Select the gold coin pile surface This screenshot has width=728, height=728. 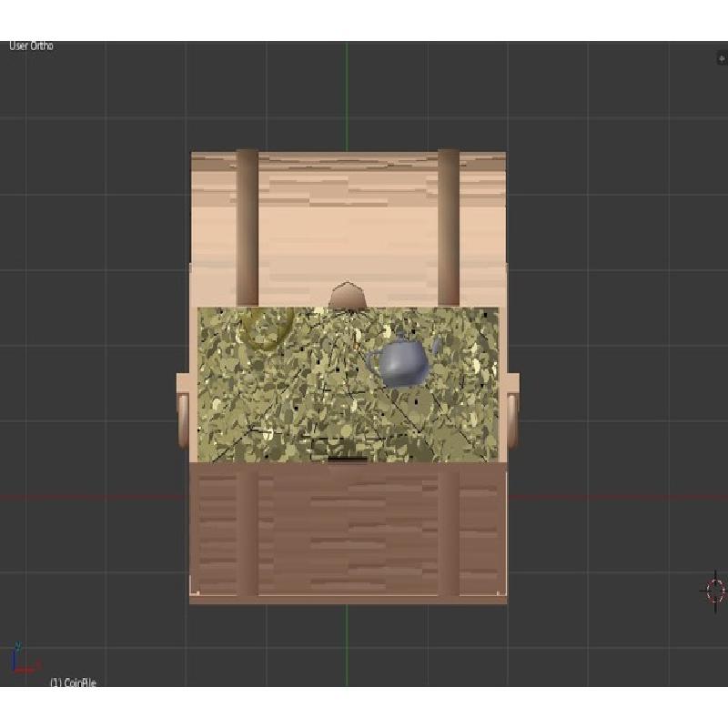300,400
